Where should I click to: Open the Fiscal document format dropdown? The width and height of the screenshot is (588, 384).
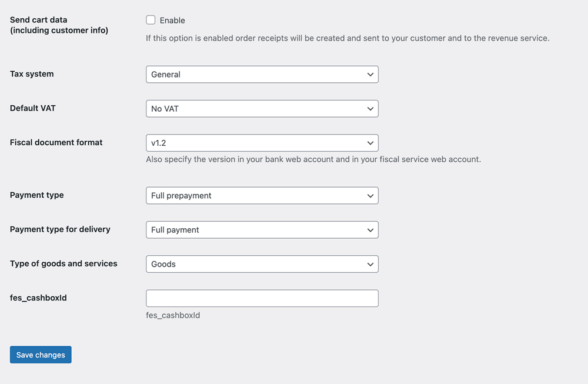(x=262, y=142)
